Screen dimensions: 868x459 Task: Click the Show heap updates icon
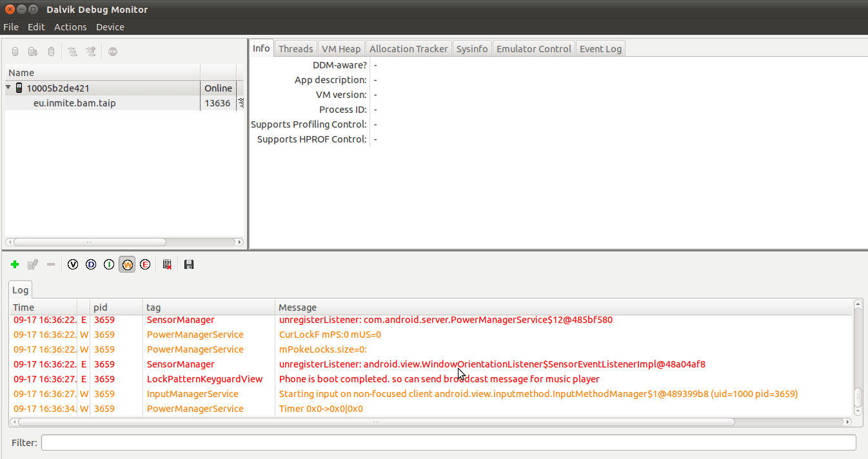pos(15,52)
